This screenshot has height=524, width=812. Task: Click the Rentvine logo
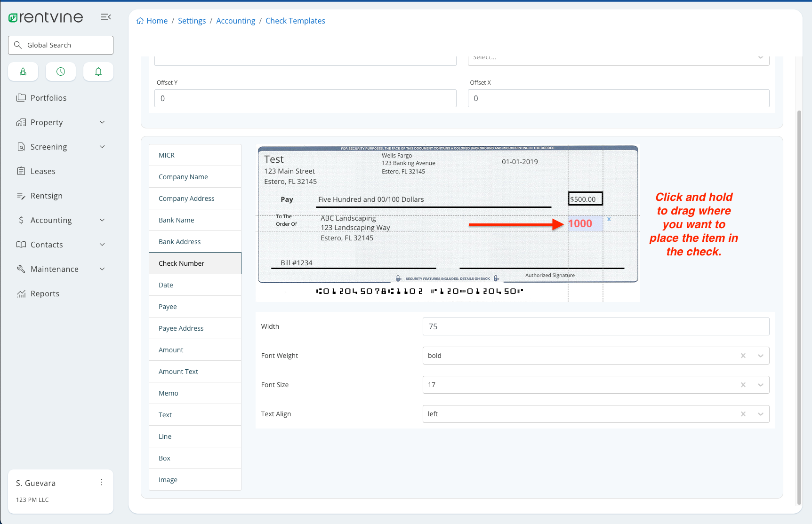click(x=46, y=17)
